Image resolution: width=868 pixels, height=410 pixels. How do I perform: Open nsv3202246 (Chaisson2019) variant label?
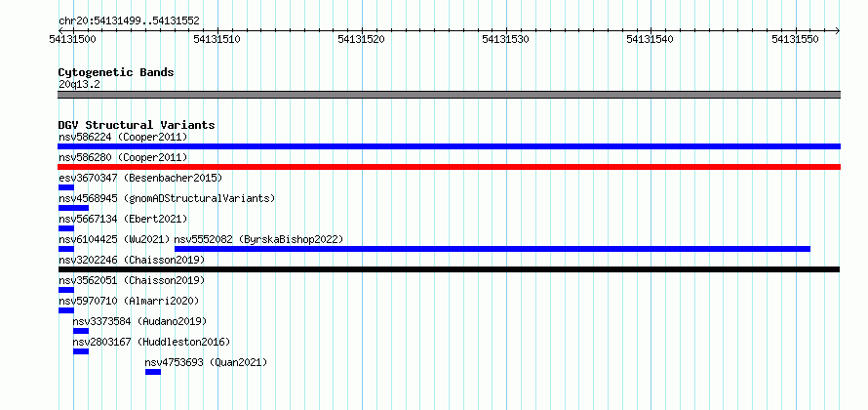(x=132, y=260)
